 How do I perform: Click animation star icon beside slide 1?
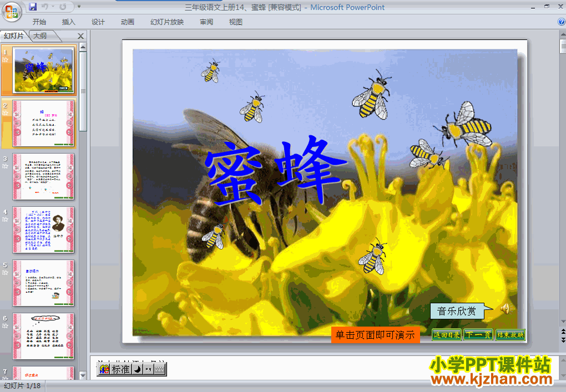click(x=5, y=59)
